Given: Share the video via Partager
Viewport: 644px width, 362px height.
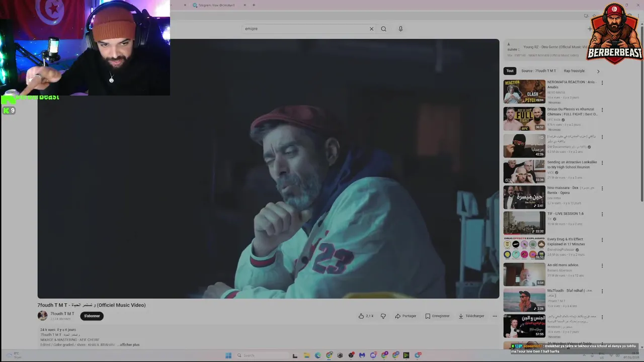Looking at the screenshot, I should point(406,316).
